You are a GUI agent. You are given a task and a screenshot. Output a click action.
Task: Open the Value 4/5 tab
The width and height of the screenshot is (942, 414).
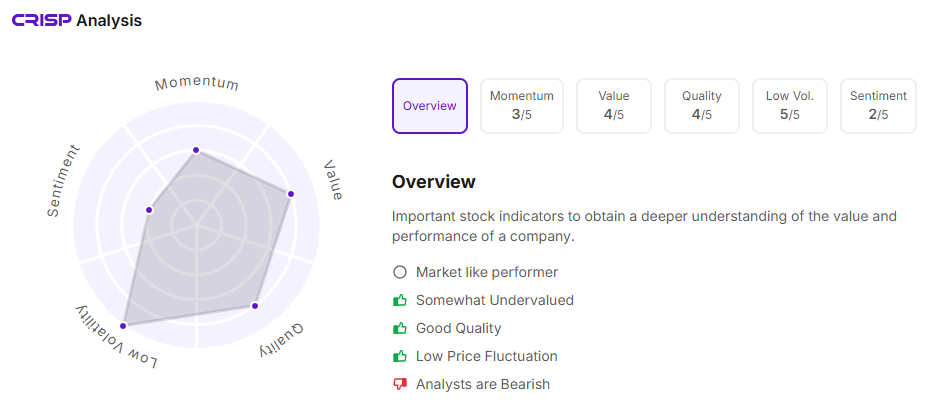pos(613,106)
